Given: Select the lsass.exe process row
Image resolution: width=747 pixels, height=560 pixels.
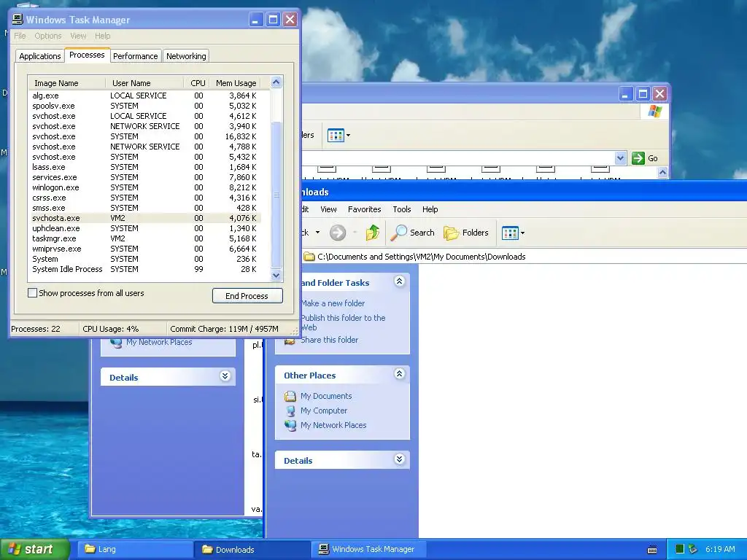Looking at the screenshot, I should click(x=145, y=167).
